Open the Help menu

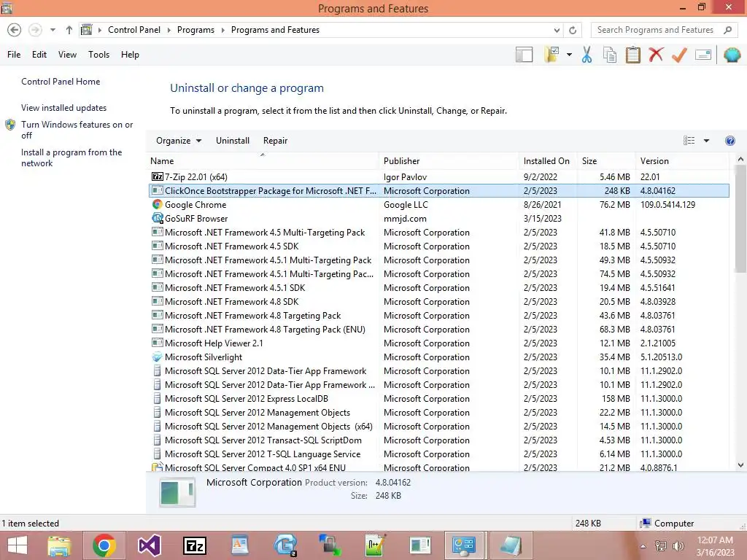point(130,55)
